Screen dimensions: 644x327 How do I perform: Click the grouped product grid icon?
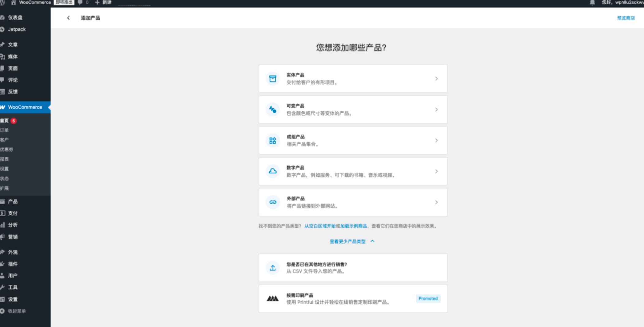pos(272,141)
